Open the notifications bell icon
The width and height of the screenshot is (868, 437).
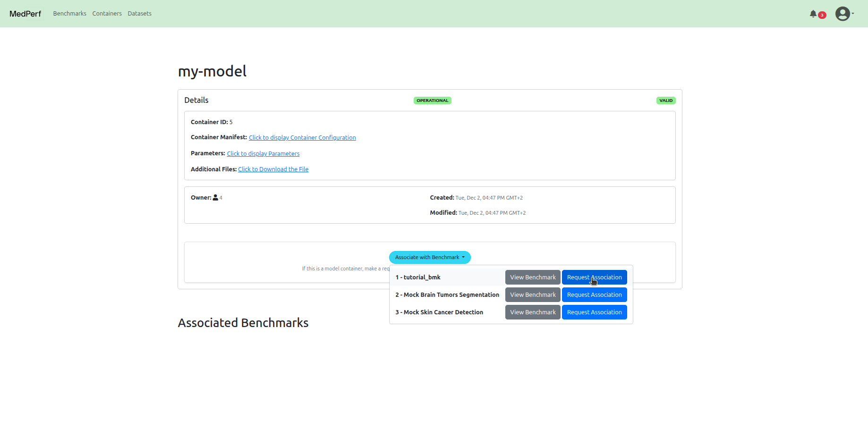[x=813, y=14]
